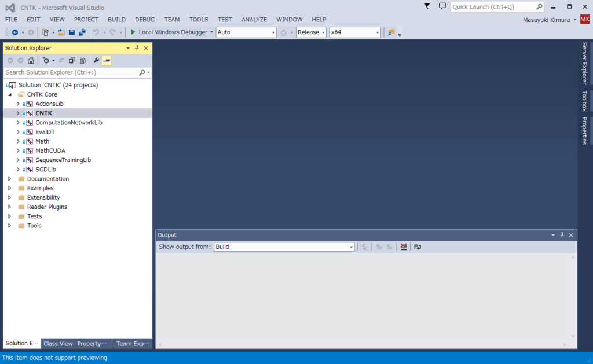Pin the Solution Explorer panel
The image size is (593, 364).
tap(137, 48)
